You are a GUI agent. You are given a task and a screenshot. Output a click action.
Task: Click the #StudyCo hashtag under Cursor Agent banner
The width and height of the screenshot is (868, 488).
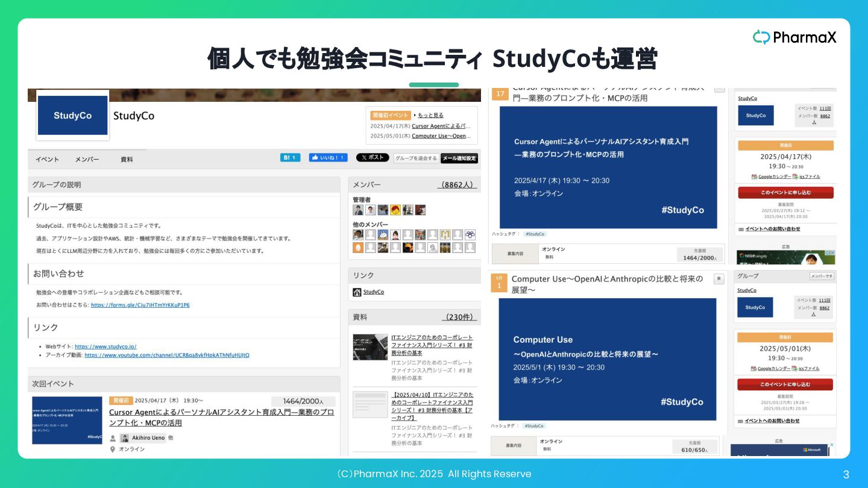point(534,234)
